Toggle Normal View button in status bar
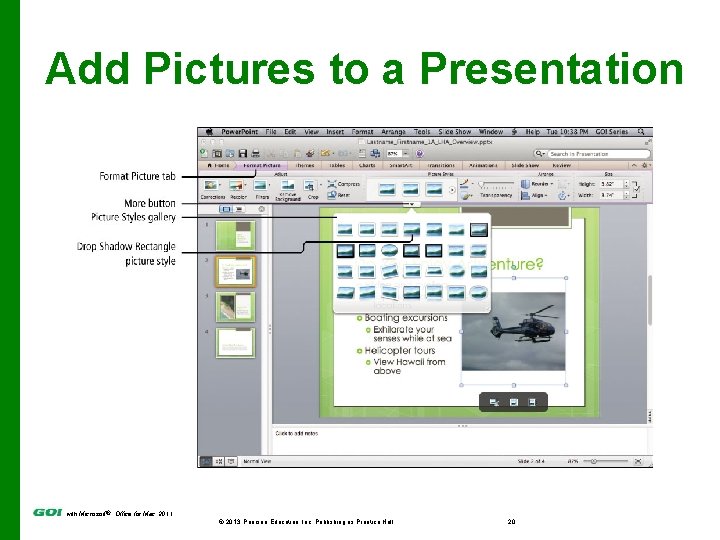 (x=206, y=461)
